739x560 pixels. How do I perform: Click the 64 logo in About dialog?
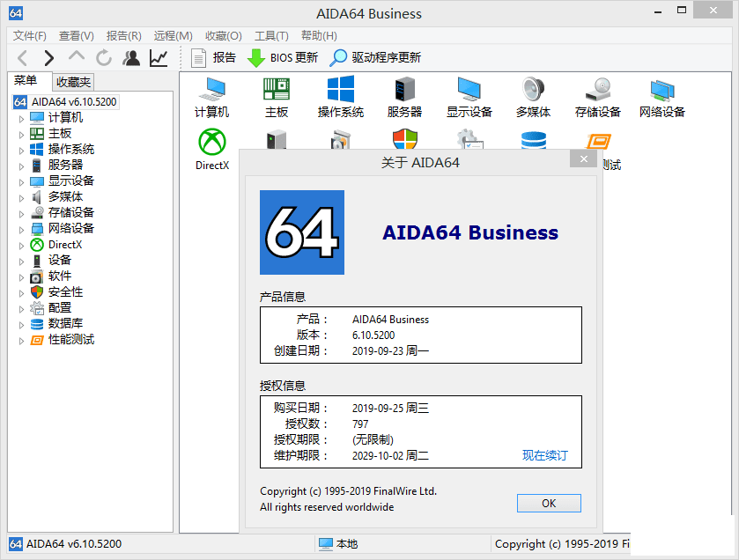[x=302, y=232]
